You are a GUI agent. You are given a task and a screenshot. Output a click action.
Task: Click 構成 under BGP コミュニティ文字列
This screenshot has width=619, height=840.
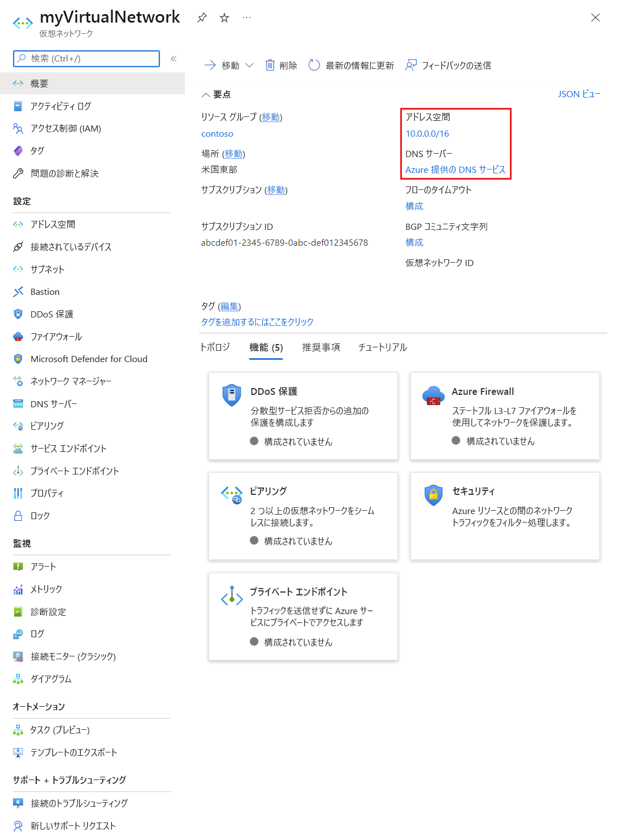(x=414, y=242)
